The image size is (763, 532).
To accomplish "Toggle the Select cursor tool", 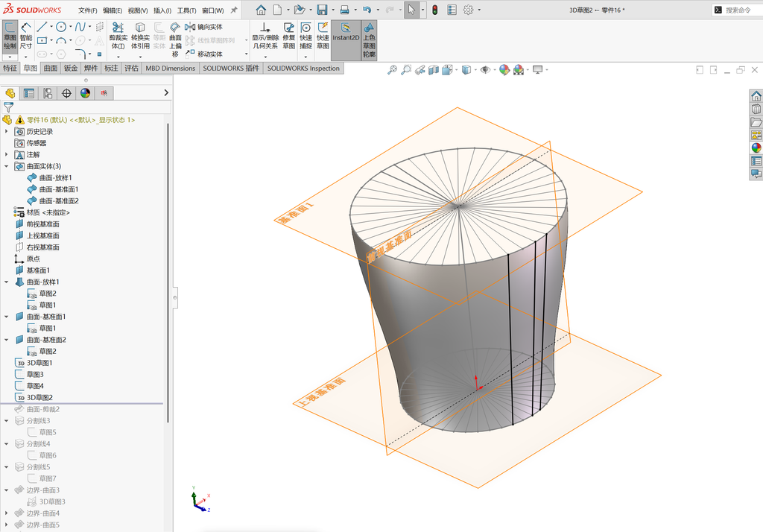I will (x=411, y=10).
